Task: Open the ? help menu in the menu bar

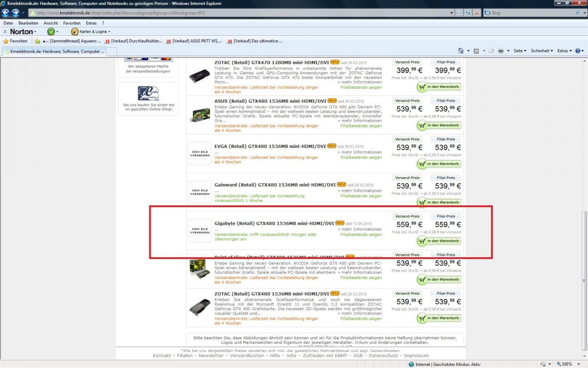Action: coord(103,23)
